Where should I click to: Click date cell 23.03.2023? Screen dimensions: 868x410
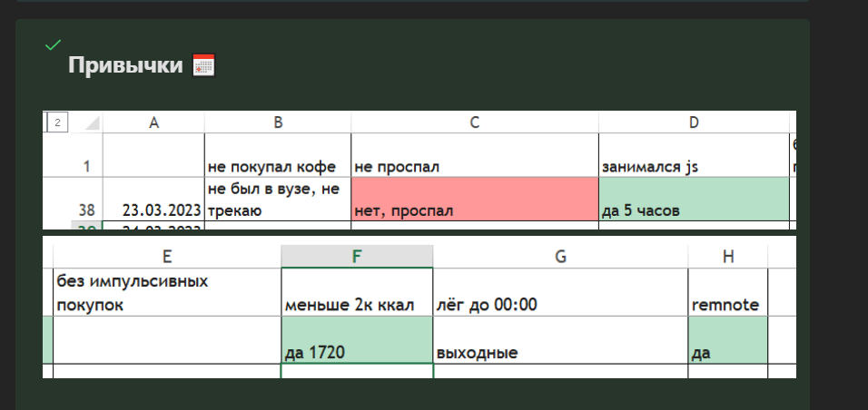click(153, 200)
